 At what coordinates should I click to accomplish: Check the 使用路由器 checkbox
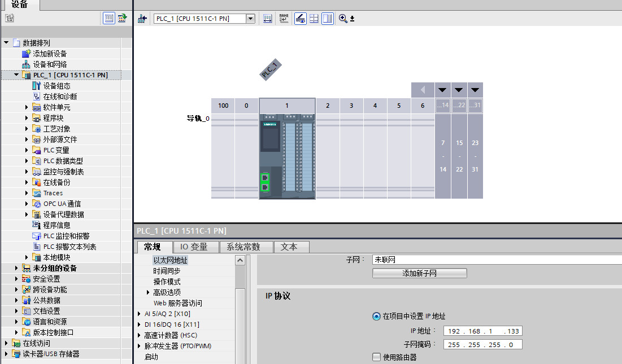376,357
